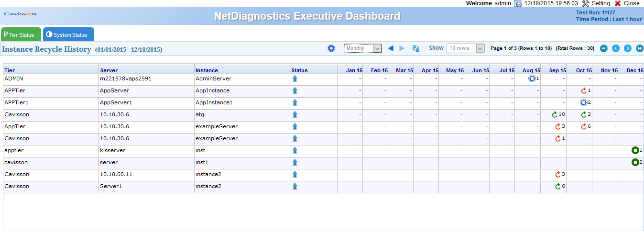Image resolution: width=644 pixels, height=235 pixels.
Task: Select the klsserver server cell
Action: (146, 151)
